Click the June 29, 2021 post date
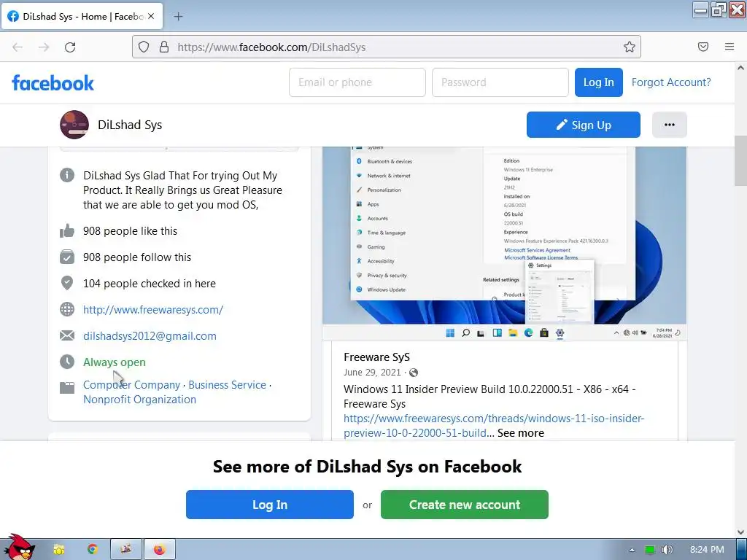747x560 pixels. click(372, 373)
